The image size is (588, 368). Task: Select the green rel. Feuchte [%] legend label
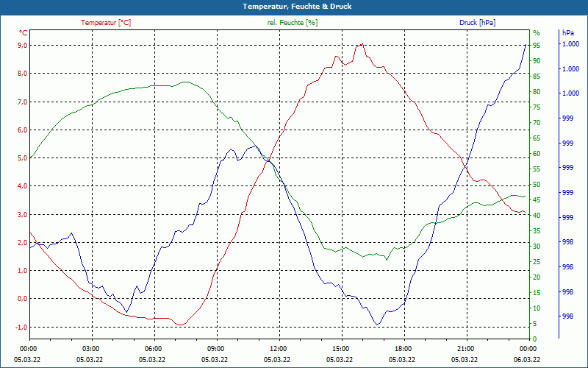(292, 23)
